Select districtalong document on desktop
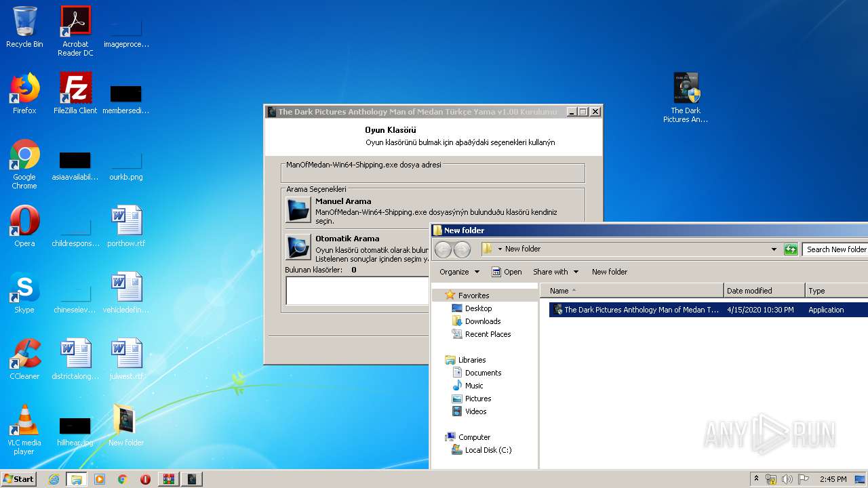 [x=75, y=359]
